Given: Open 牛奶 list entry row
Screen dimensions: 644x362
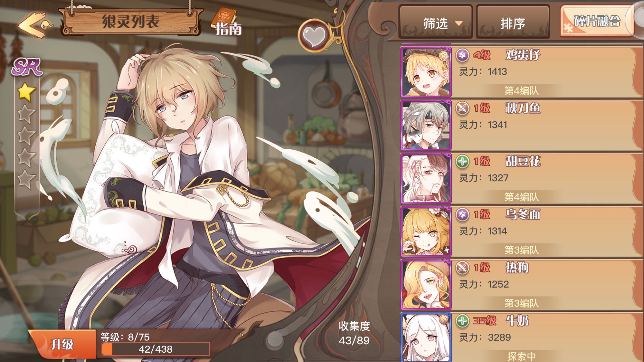Looking at the screenshot, I should [522, 337].
